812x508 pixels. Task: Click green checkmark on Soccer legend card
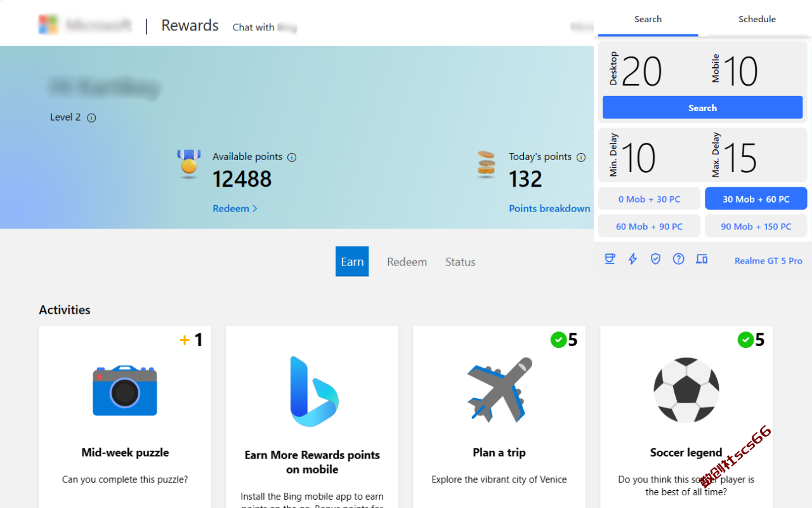(745, 340)
